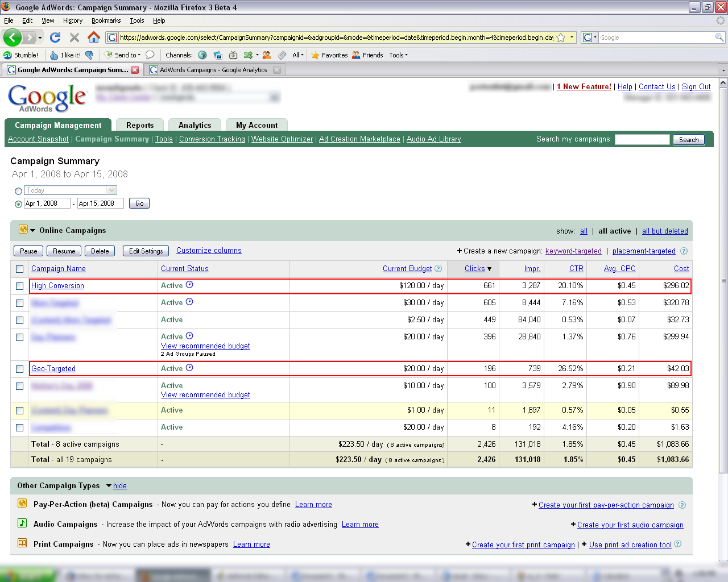Check the box for the $2.50 / day campaign
728x582 pixels.
tap(20, 320)
